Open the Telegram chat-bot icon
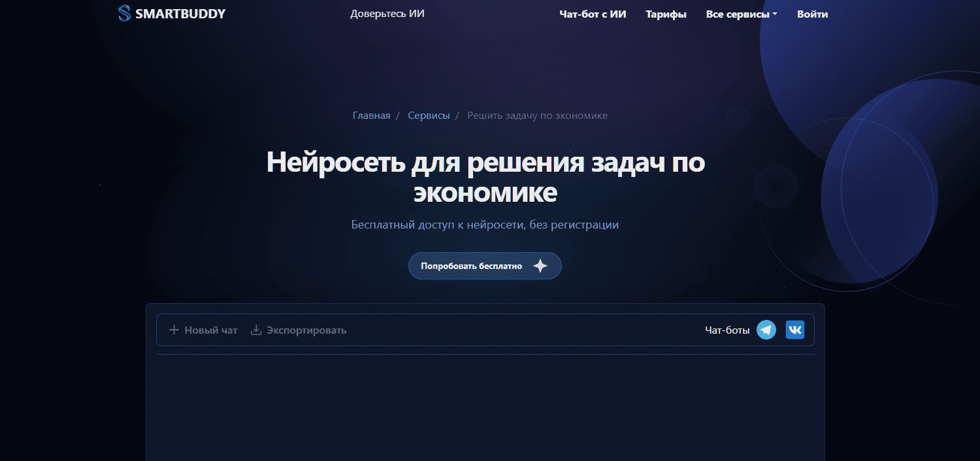 pyautogui.click(x=766, y=330)
